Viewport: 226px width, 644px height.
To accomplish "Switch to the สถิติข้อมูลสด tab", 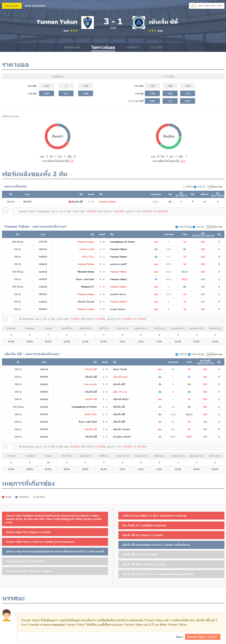I will [x=72, y=47].
